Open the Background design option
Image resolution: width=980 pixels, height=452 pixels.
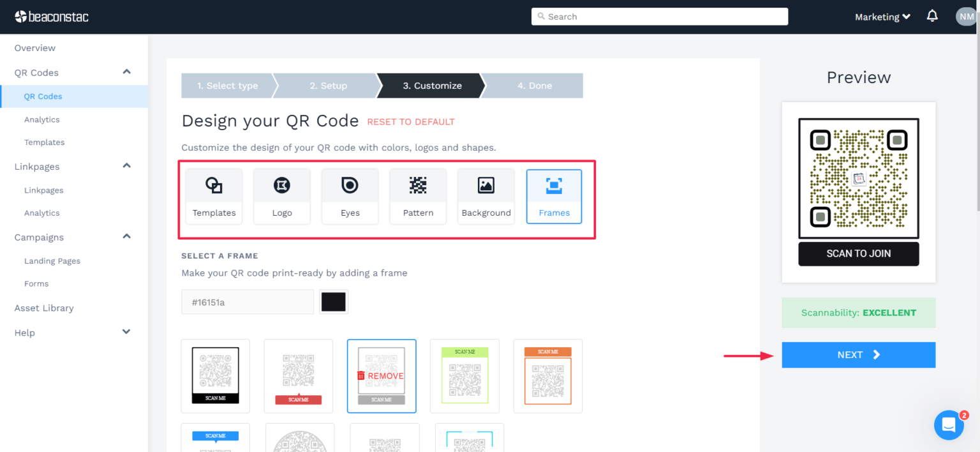(x=486, y=196)
